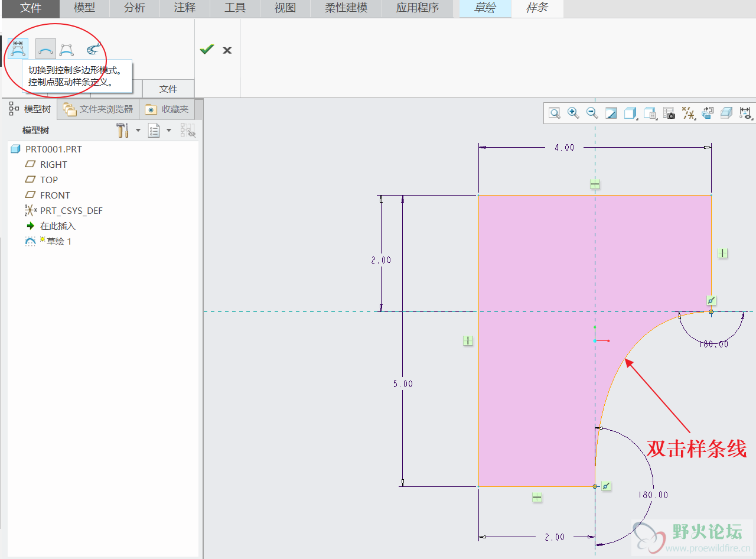Select the modify spline with control points icon
The image size is (756, 559).
[67, 50]
